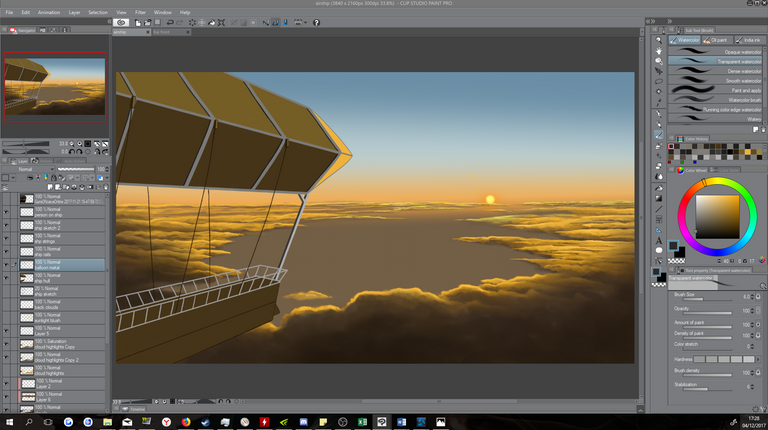Expand the Hardness options arrow
The height and width of the screenshot is (430, 768).
click(x=757, y=358)
